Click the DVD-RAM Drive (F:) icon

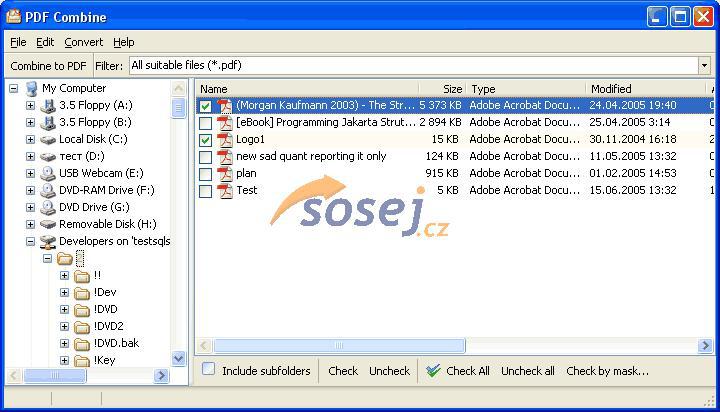(48, 191)
